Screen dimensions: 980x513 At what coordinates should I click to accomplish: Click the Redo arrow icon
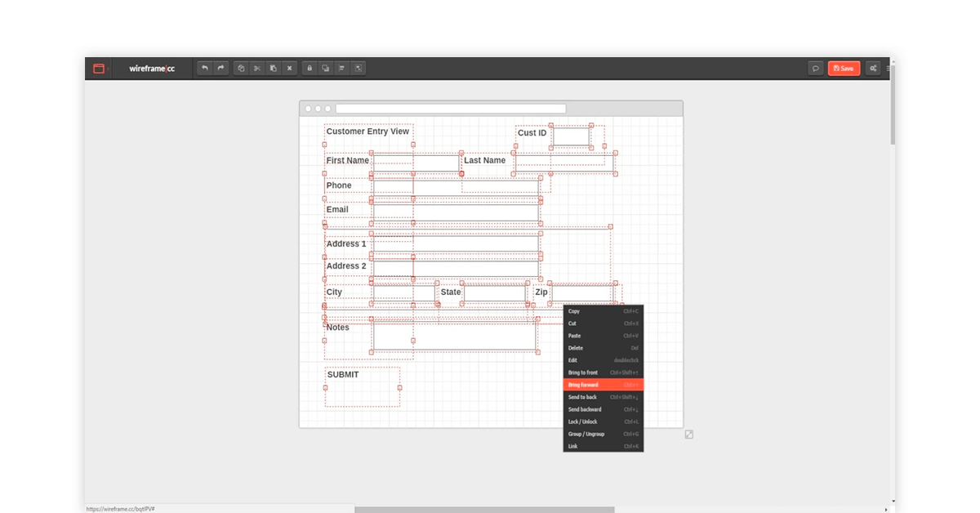[220, 68]
